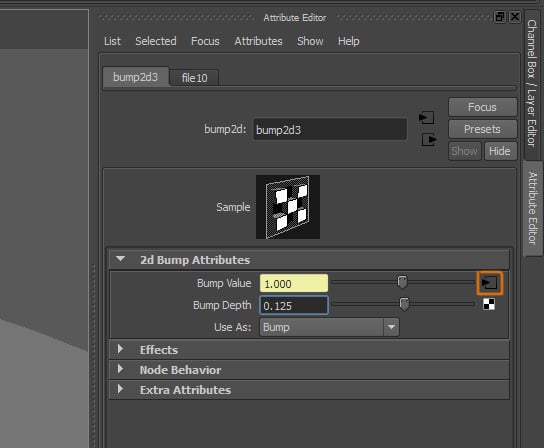Click the Bump Value field
544x448 pixels.
click(x=294, y=284)
